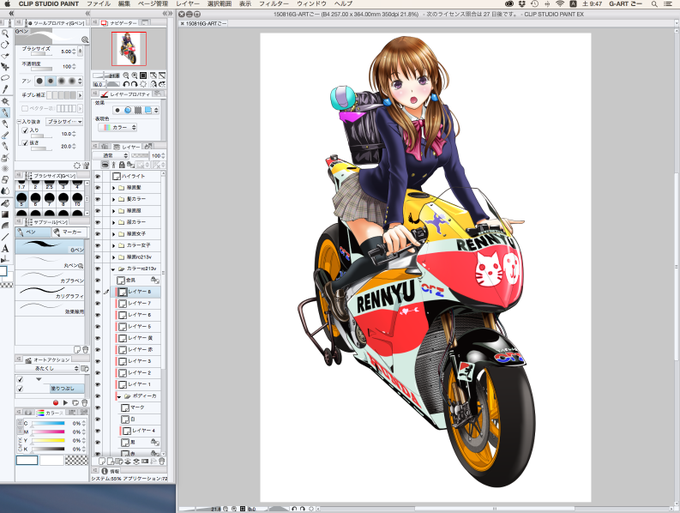
Task: Select the Lasso selection tool
Action: pos(5,78)
